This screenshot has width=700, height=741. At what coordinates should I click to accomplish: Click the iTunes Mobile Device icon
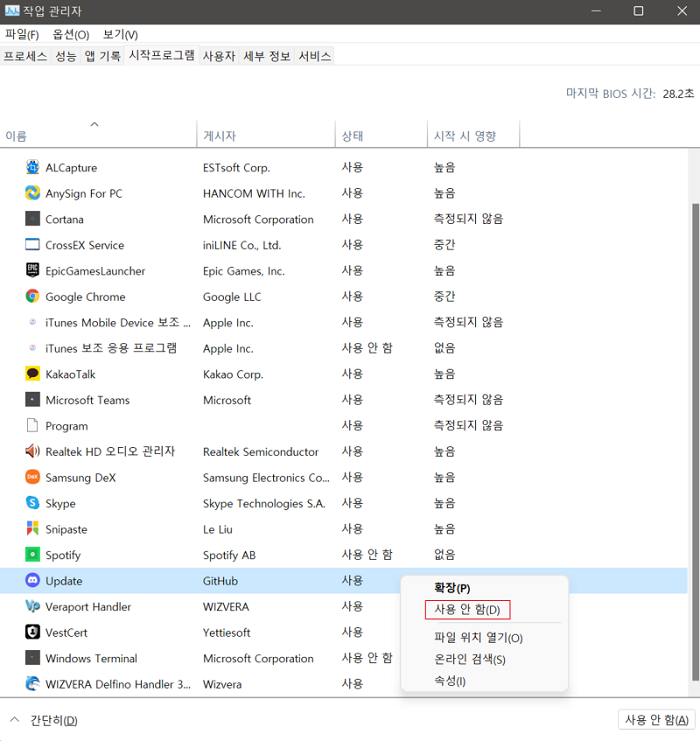(32, 322)
